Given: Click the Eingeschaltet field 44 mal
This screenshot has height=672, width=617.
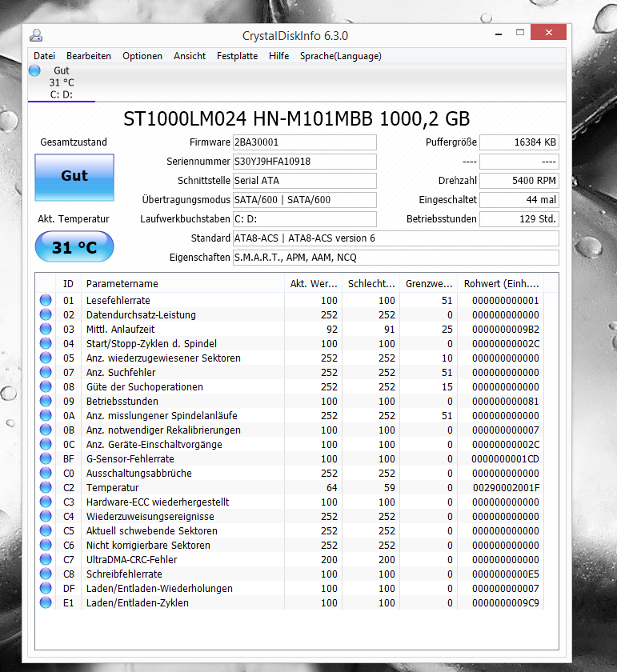Looking at the screenshot, I should tap(519, 200).
